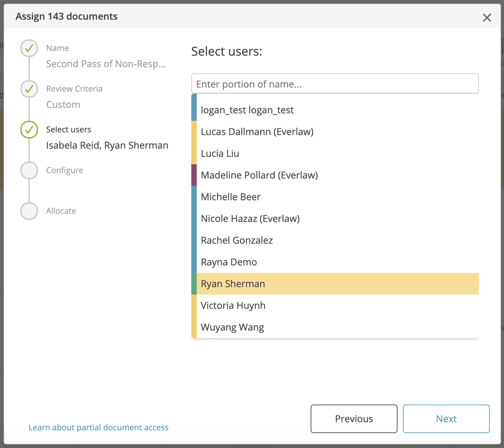Close the Assign 143 documents dialog
This screenshot has width=504, height=448.
click(487, 18)
